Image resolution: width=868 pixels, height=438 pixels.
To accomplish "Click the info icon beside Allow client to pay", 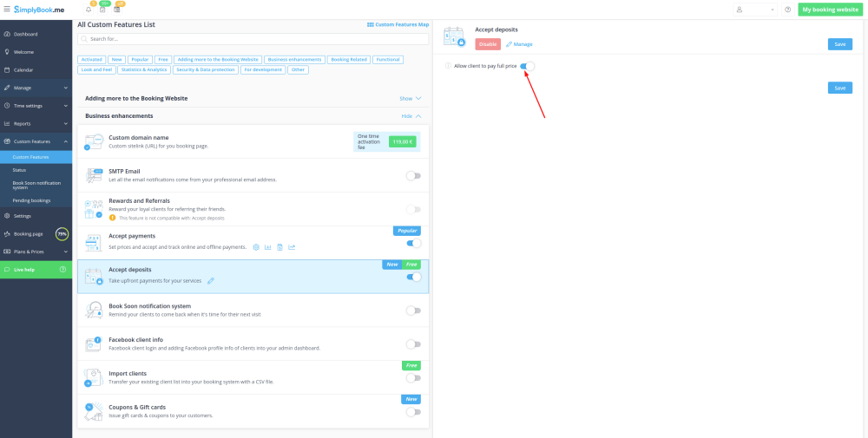I will point(448,66).
